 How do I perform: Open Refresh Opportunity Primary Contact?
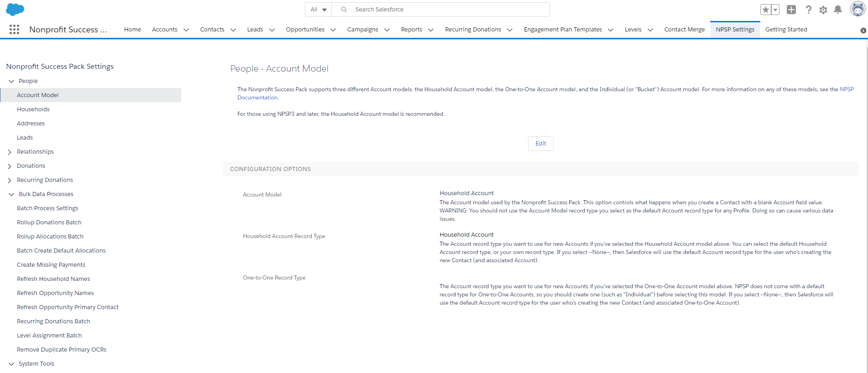tap(68, 307)
